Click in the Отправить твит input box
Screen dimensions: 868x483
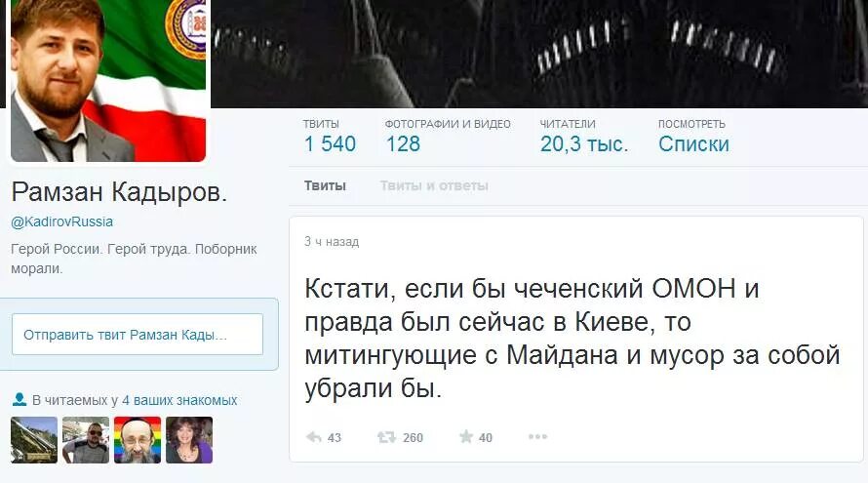click(138, 334)
